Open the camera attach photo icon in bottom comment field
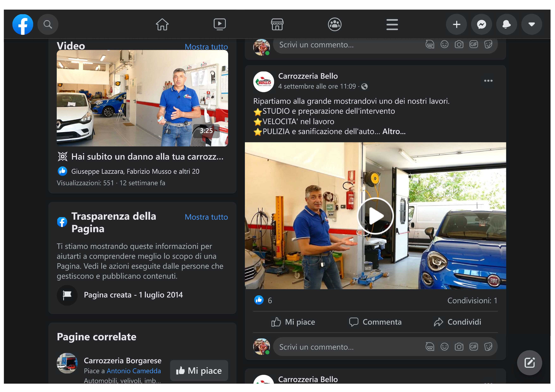The height and width of the screenshot is (392, 555). (459, 347)
